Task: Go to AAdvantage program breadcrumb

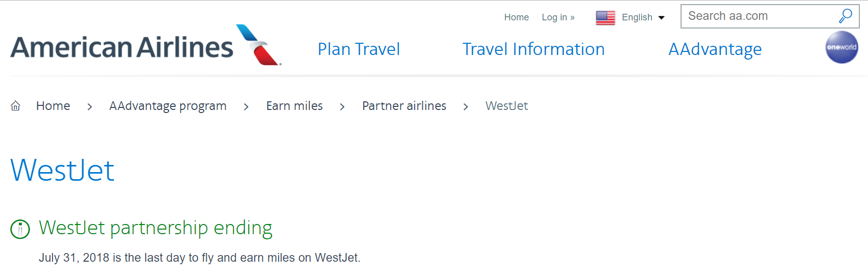Action: pyautogui.click(x=168, y=106)
